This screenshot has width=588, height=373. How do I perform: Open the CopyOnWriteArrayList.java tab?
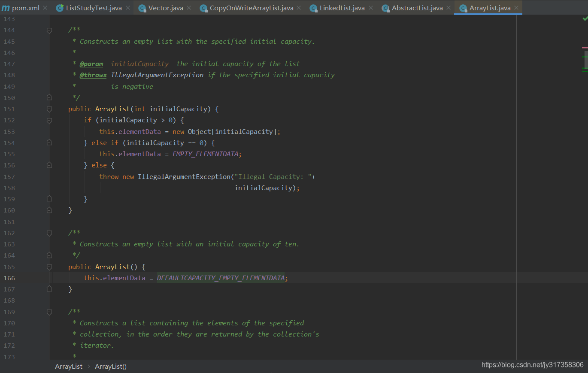pyautogui.click(x=251, y=8)
